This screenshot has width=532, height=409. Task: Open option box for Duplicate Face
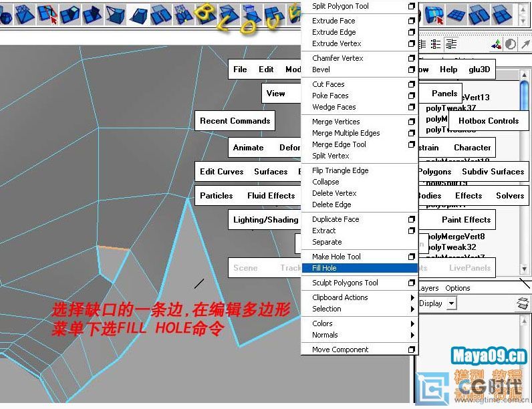point(411,219)
